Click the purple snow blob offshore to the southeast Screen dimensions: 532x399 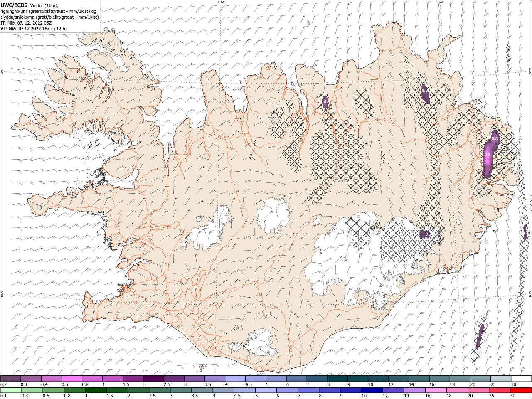click(x=480, y=335)
